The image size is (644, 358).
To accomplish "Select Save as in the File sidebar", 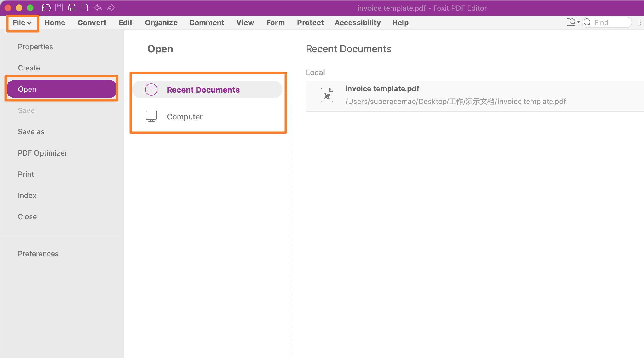I will coord(31,132).
